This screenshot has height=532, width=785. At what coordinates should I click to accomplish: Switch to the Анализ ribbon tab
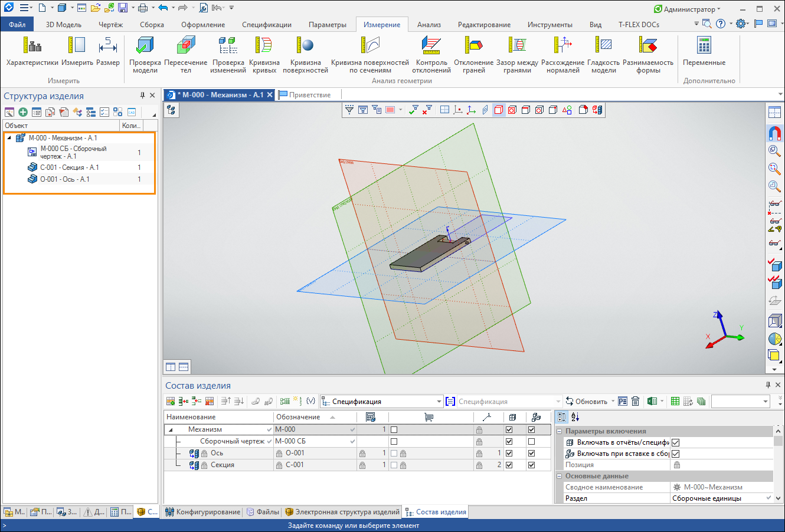(x=429, y=24)
